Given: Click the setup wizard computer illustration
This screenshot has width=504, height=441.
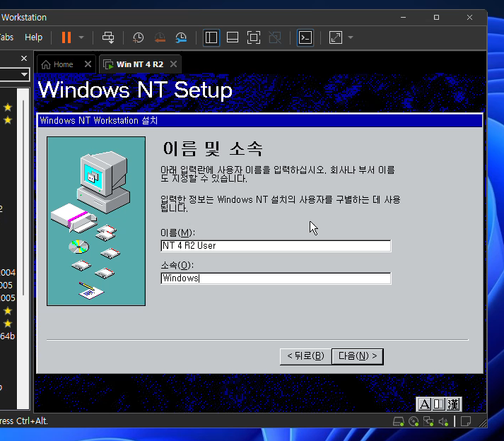Looking at the screenshot, I should click(96, 221).
